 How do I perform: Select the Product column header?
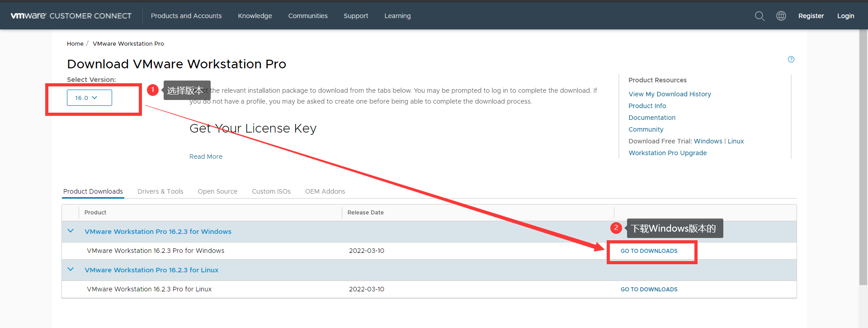(95, 213)
